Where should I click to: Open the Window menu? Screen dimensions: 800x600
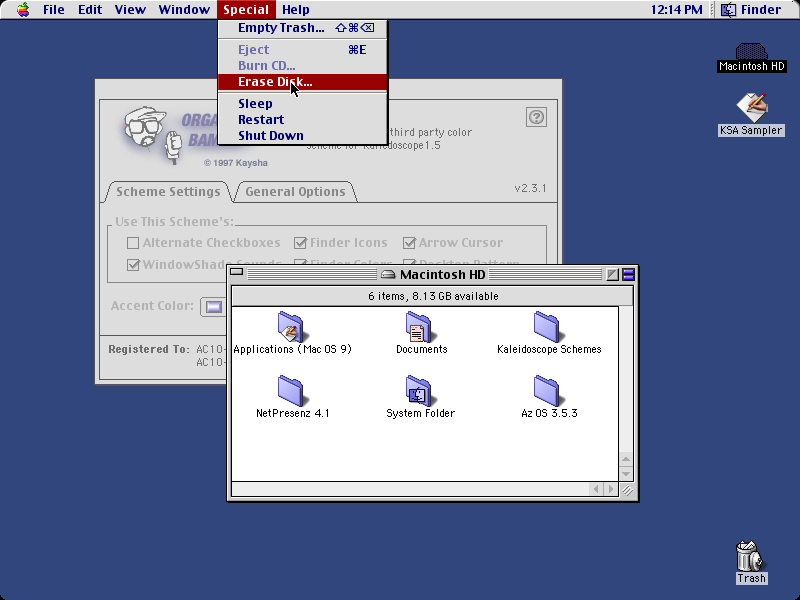184,10
